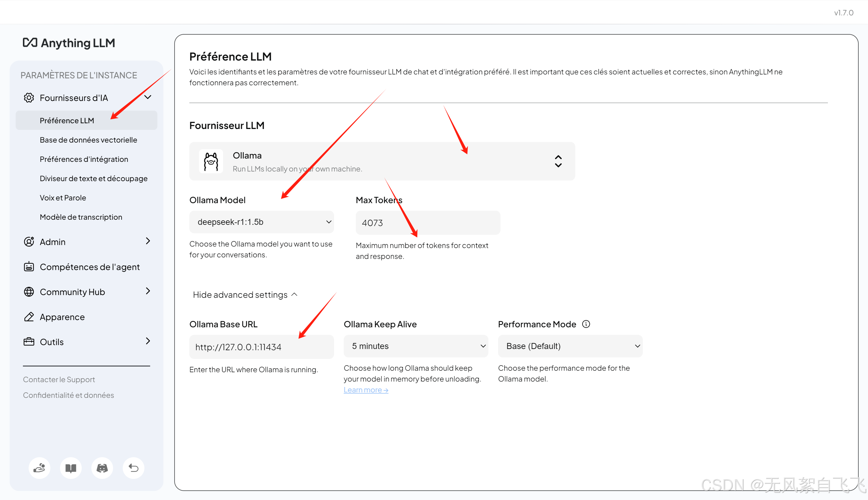868x500 pixels.
Task: Open the Ollama Keep Alive dropdown
Action: click(x=416, y=346)
